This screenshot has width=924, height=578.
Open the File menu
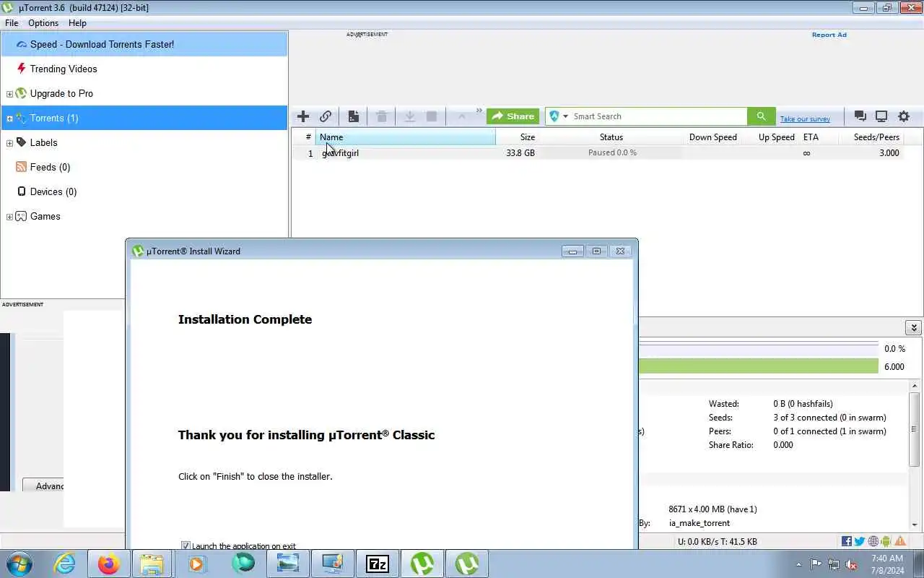12,23
